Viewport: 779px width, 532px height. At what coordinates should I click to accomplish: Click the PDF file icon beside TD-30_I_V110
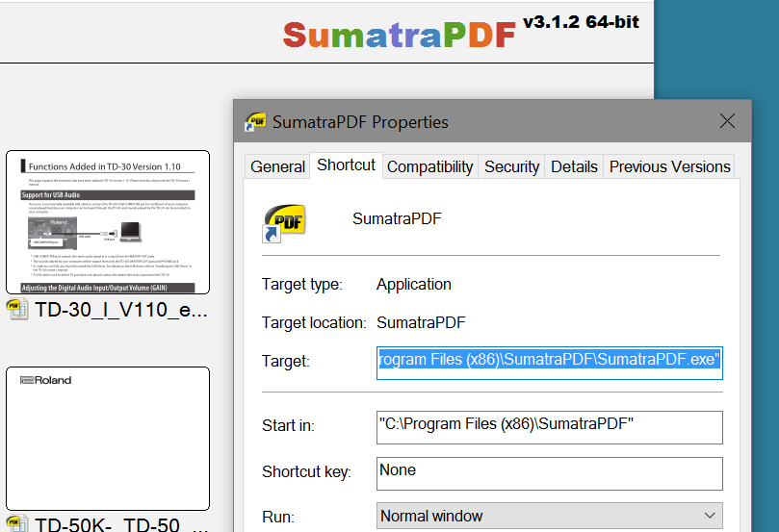click(18, 310)
